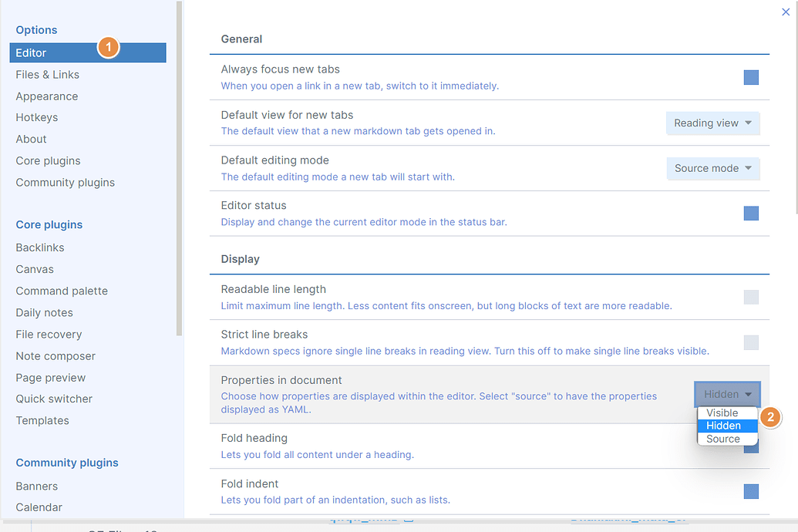Toggle the Fold indent switch
The height and width of the screenshot is (532, 798).
pos(751,492)
